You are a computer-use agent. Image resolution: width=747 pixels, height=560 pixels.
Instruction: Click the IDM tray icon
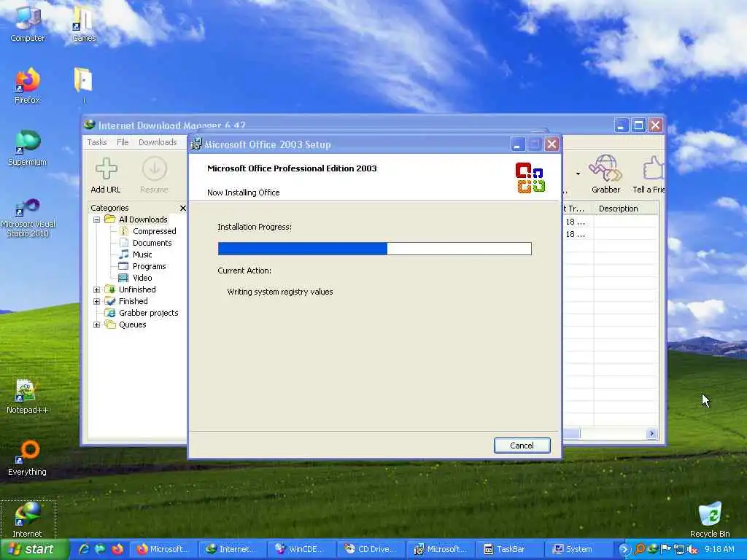(x=653, y=550)
